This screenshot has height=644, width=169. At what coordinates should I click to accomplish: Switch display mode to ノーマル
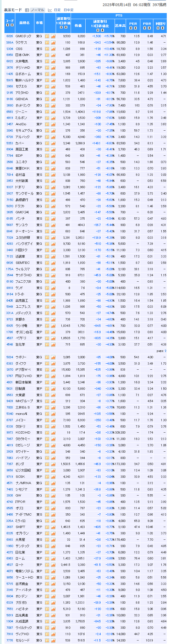click(38, 10)
